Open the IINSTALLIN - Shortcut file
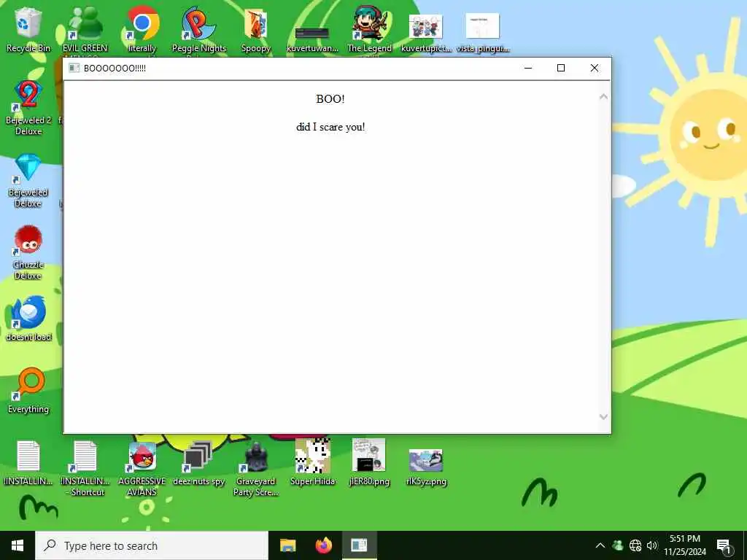Image resolution: width=747 pixels, height=560 pixels. pos(86,469)
